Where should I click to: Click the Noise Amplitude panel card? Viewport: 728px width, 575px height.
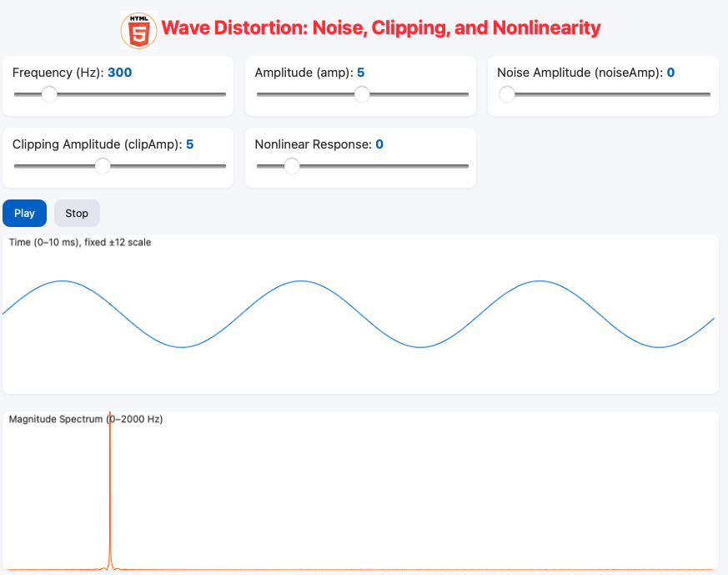click(x=603, y=85)
